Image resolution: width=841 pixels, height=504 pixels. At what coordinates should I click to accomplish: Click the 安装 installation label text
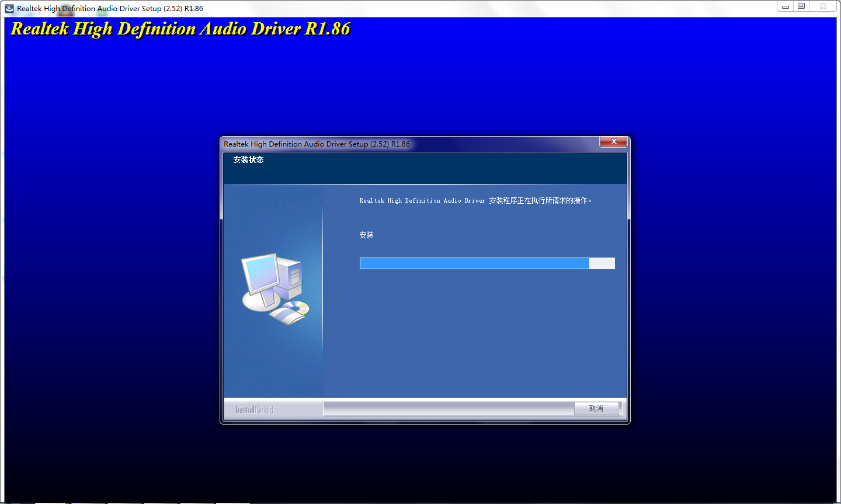coord(366,235)
